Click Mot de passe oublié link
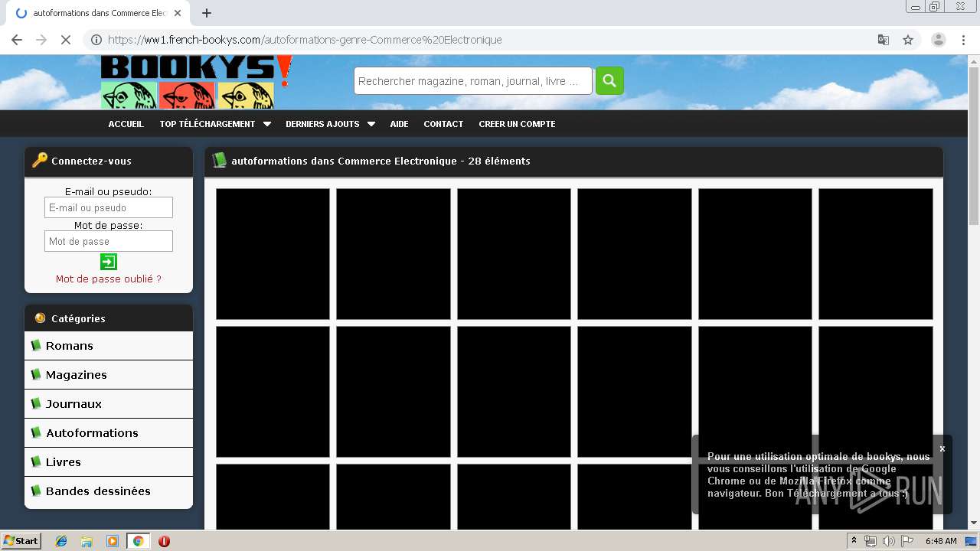The width and height of the screenshot is (980, 551). tap(109, 279)
